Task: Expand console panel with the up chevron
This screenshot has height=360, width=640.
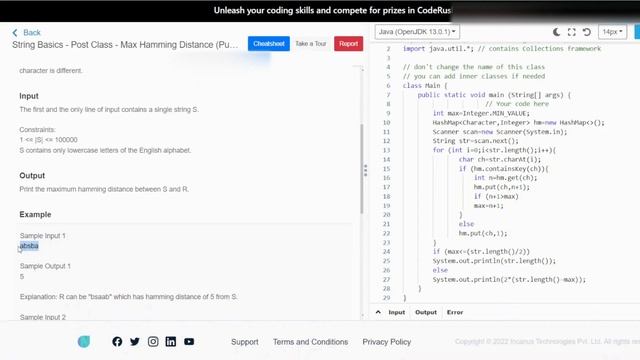Action: 378,312
